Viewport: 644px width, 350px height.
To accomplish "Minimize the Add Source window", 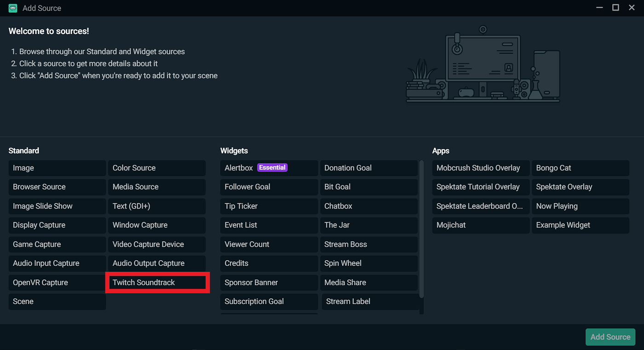I will 599,8.
